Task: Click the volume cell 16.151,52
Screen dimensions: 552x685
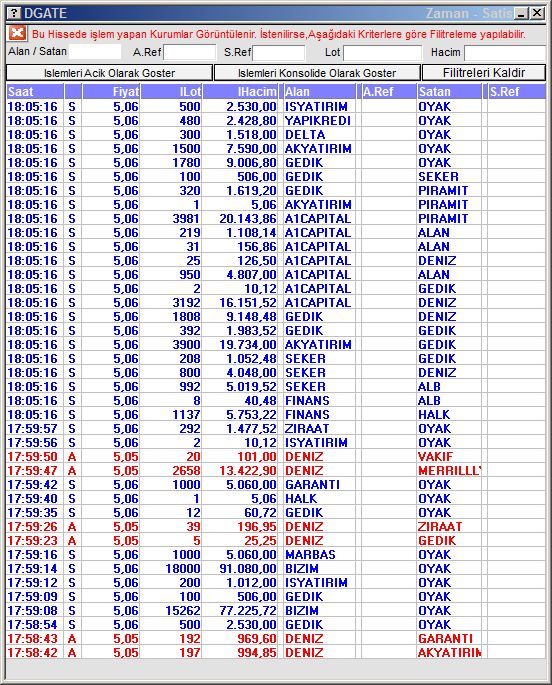Action: click(248, 302)
